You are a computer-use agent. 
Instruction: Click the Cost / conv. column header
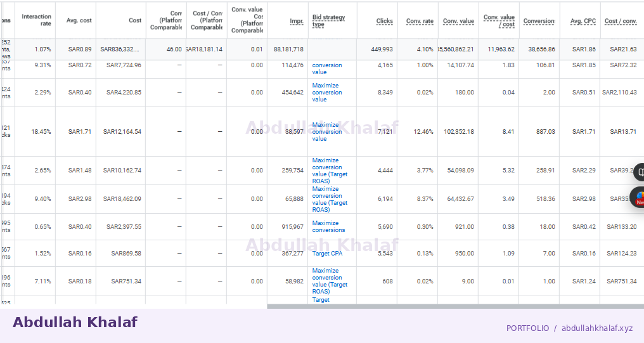[x=621, y=21]
